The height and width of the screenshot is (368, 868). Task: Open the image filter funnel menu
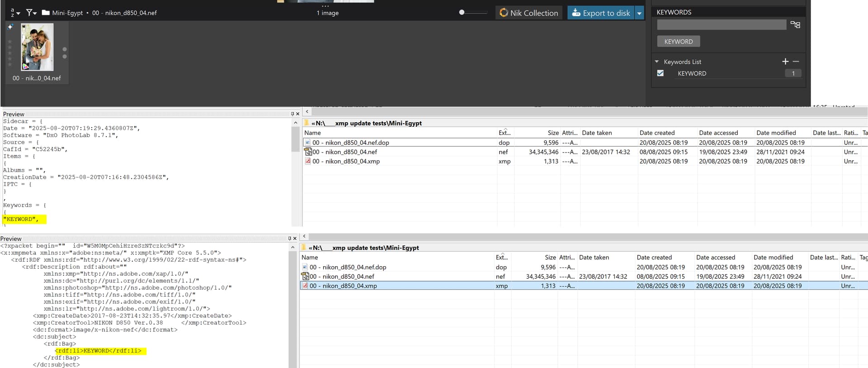pos(31,13)
